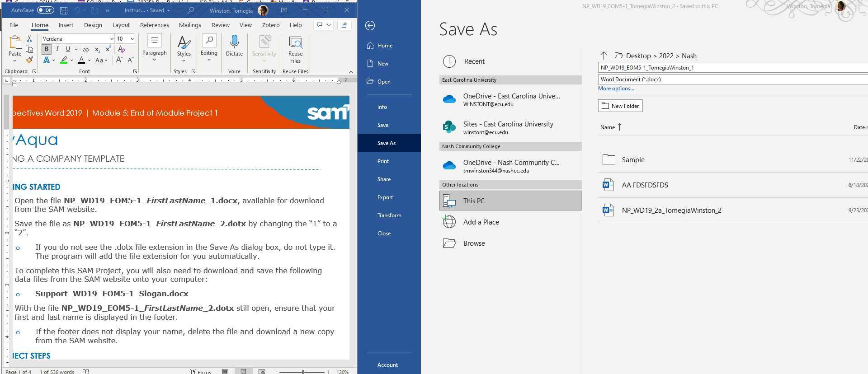Toggle Bold formatting
The width and height of the screenshot is (868, 374).
point(47,49)
